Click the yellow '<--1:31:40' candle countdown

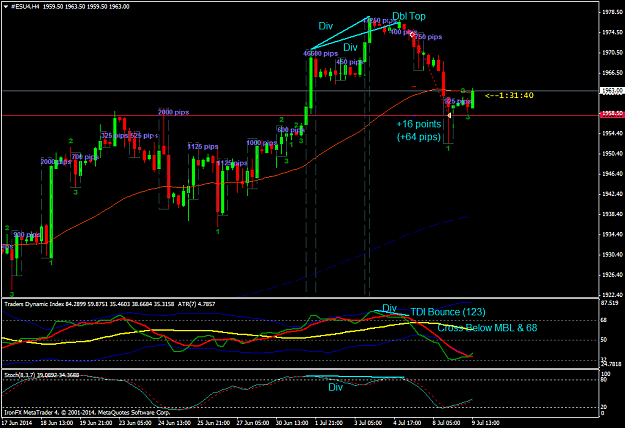[x=509, y=95]
